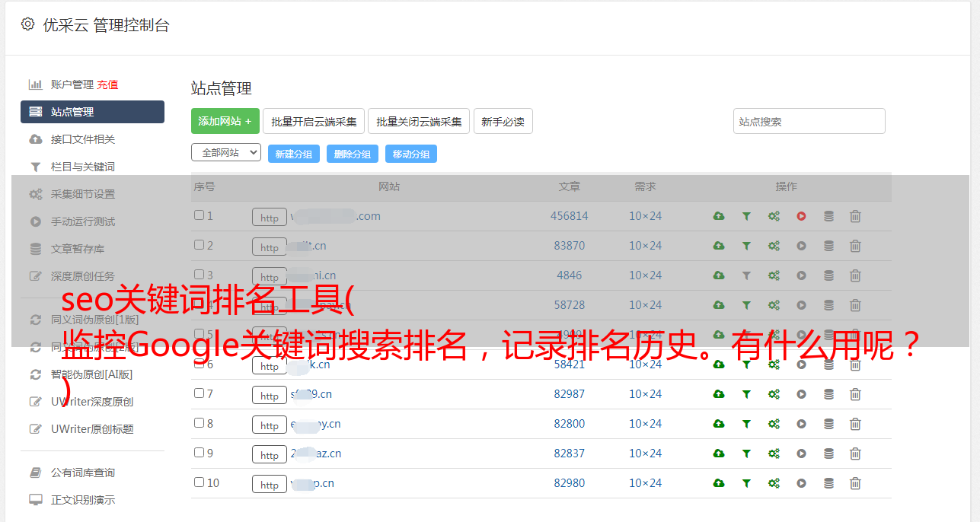The width and height of the screenshot is (980, 522).
Task: Check the checkbox for site row 1
Action: click(x=199, y=215)
